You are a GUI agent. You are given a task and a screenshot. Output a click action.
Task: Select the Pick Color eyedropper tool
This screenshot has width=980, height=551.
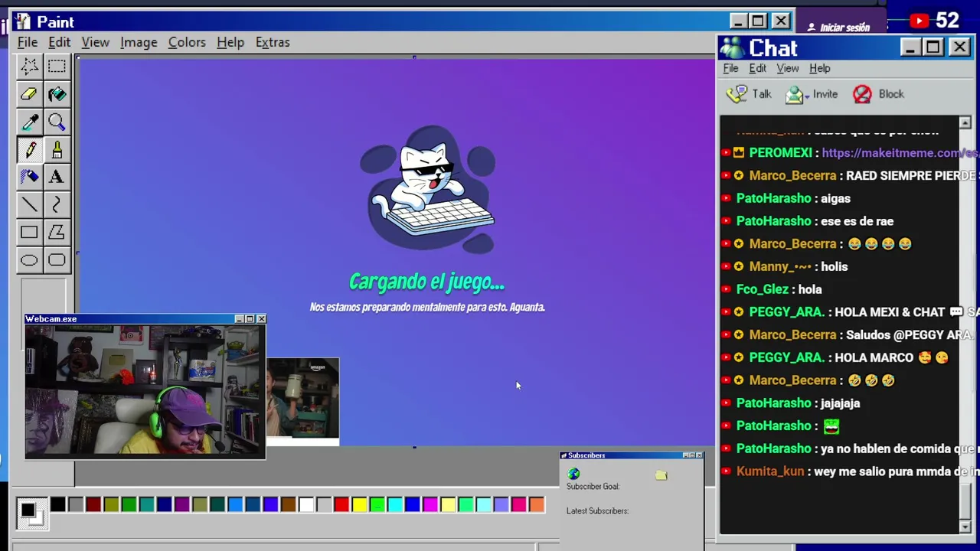(x=29, y=122)
